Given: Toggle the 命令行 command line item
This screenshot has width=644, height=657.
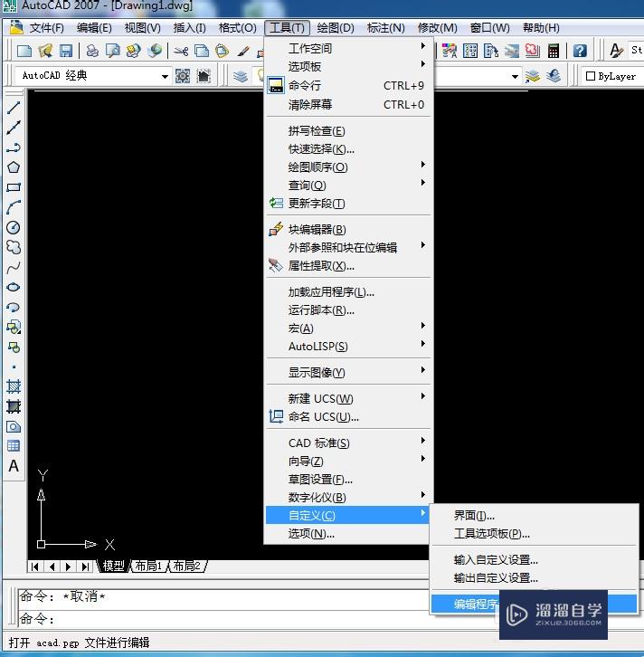Looking at the screenshot, I should click(348, 85).
